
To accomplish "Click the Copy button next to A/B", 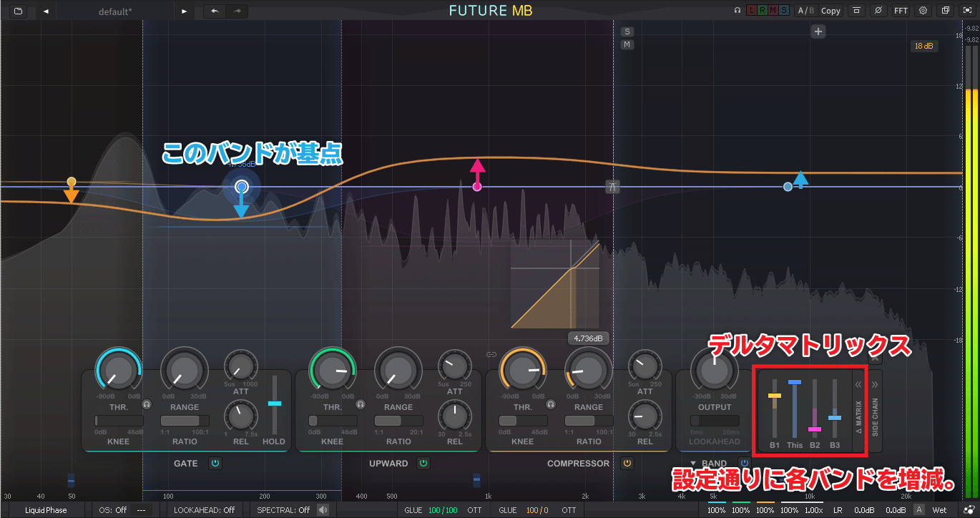I will click(830, 11).
